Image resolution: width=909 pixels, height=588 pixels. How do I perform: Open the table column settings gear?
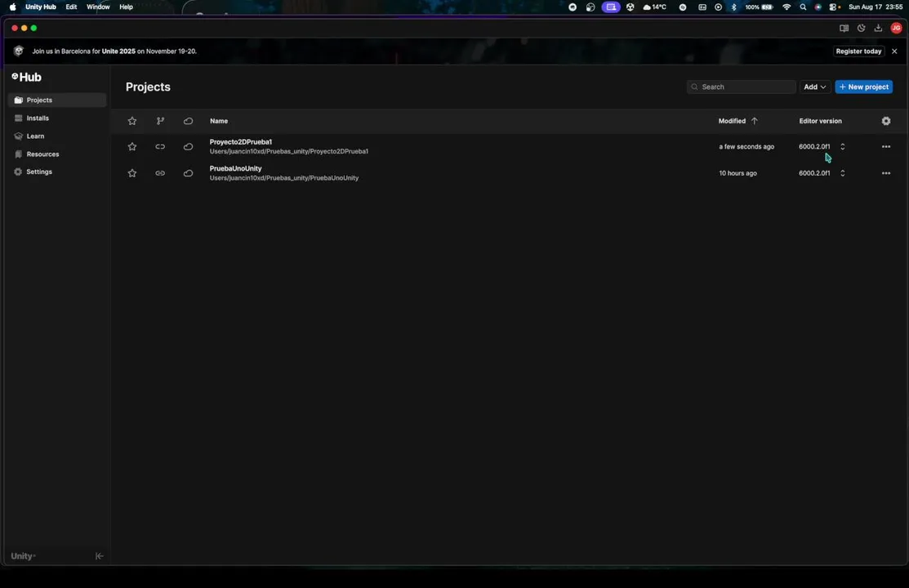tap(886, 121)
